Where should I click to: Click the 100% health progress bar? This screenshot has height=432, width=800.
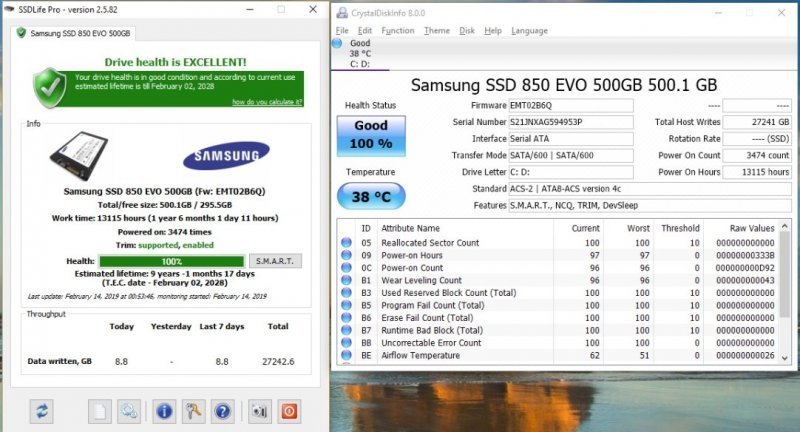(x=157, y=260)
